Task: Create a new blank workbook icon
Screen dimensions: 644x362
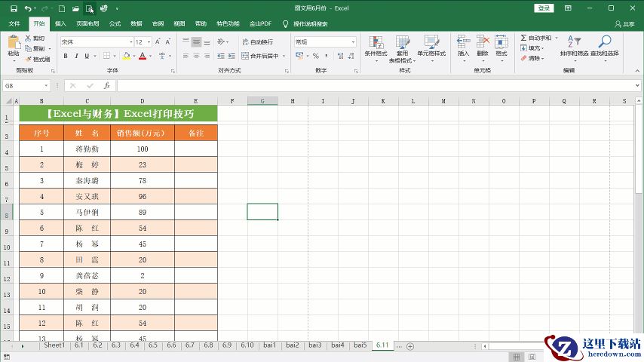Action: (62, 8)
